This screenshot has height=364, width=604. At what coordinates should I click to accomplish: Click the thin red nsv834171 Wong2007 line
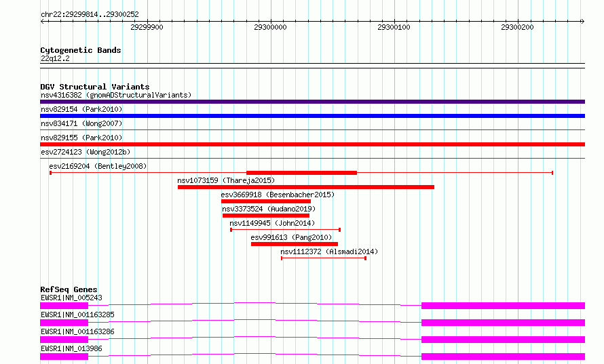[312, 130]
